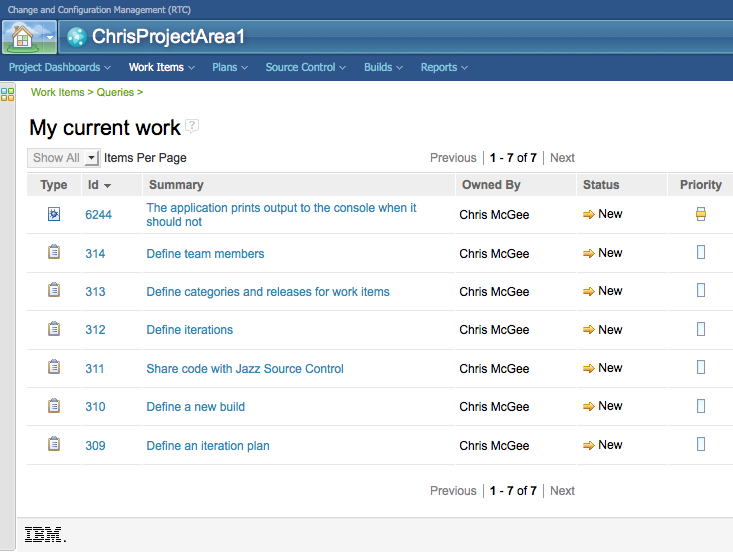Click the defect type icon for item 6244
The height and width of the screenshot is (552, 733).
(54, 214)
